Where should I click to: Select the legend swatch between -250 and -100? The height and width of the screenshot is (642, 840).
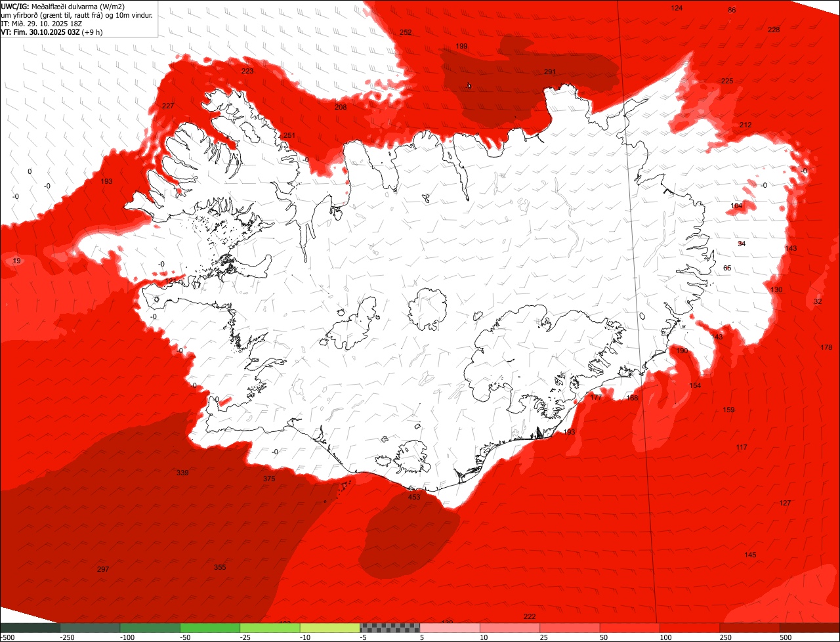tap(91, 628)
